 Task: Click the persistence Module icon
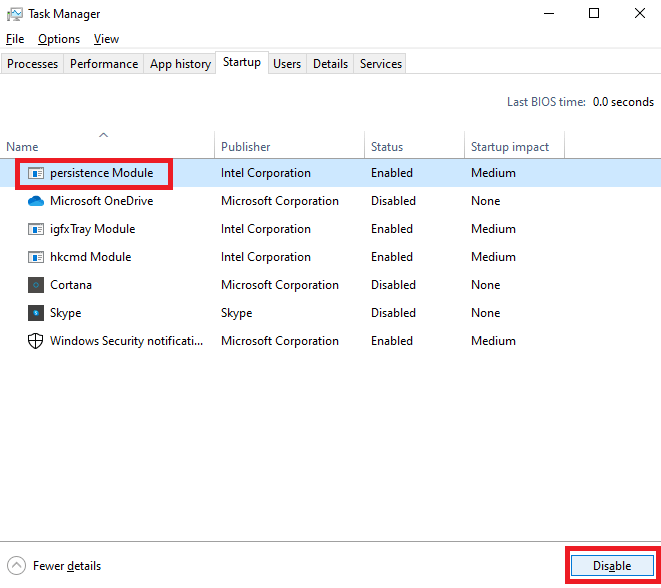(36, 173)
